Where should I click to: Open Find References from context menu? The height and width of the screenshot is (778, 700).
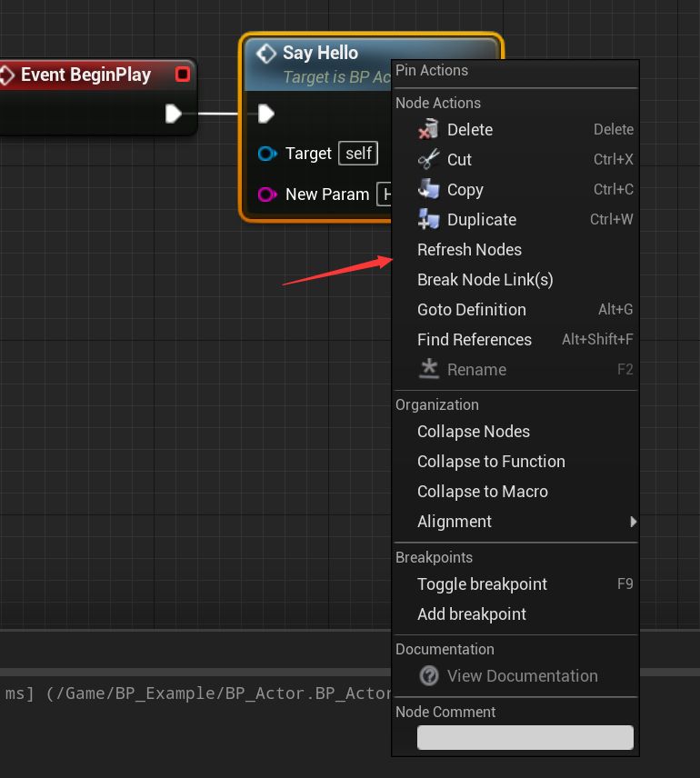(474, 340)
